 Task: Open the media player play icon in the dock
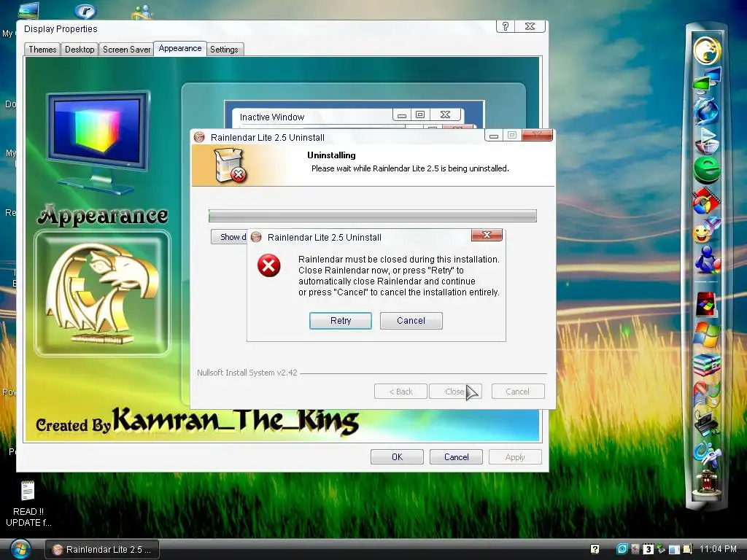[x=707, y=141]
